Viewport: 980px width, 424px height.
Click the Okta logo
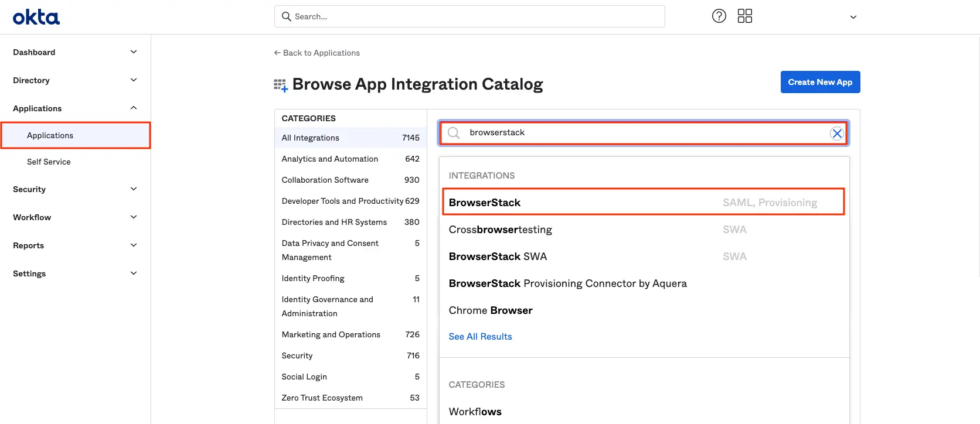(36, 17)
